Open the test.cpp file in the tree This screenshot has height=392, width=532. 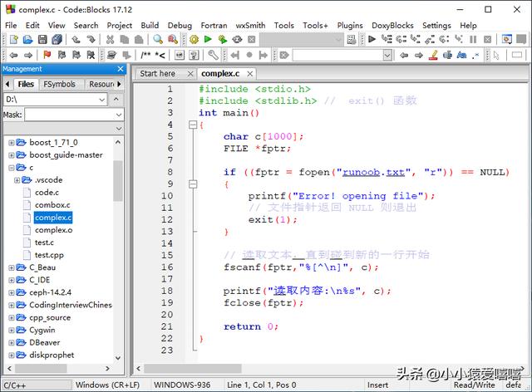[49, 255]
